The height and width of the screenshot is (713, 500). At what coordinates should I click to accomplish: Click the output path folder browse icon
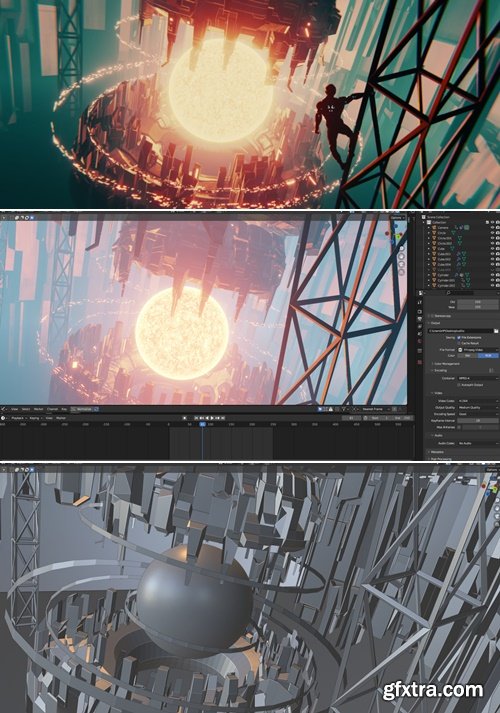[496, 331]
